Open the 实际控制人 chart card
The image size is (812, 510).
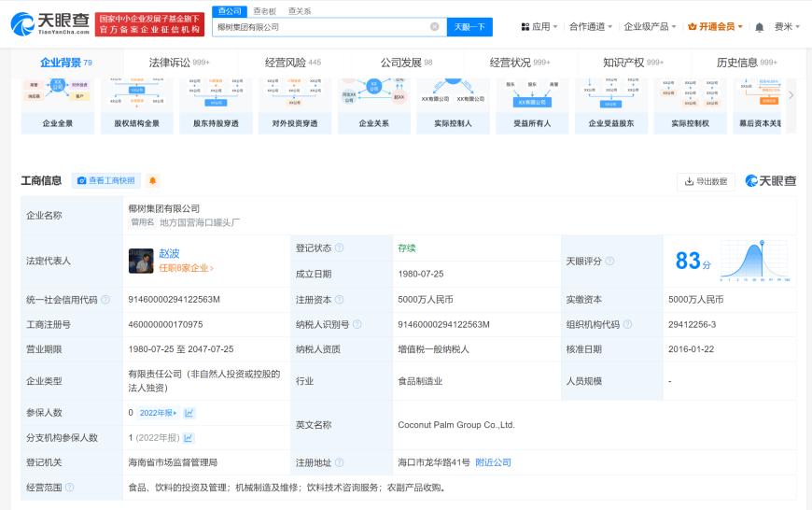click(453, 106)
